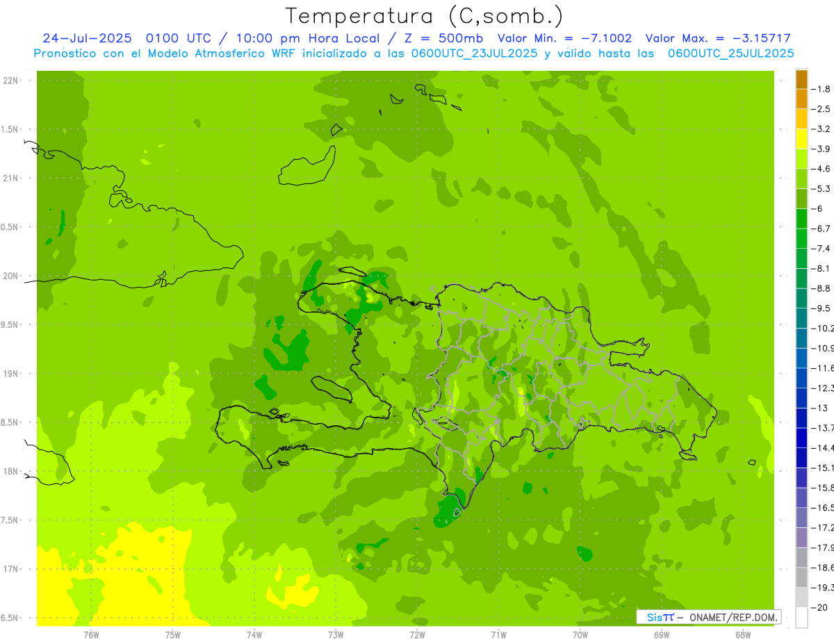Click the "75W" longitude label
The width and height of the screenshot is (834, 644).
pos(172,634)
